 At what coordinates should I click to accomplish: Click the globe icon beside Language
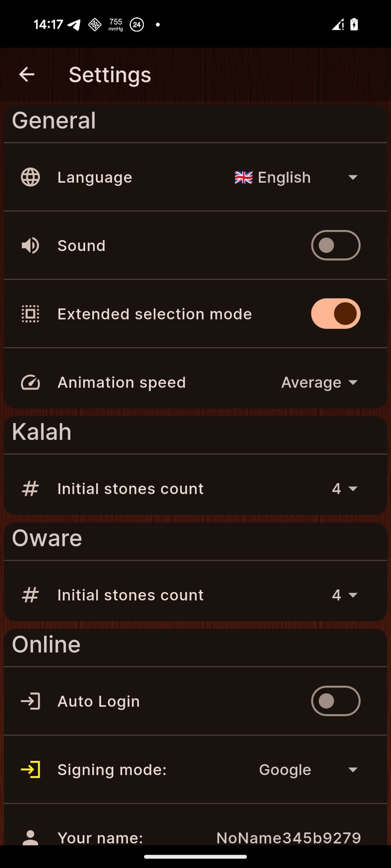point(31,177)
